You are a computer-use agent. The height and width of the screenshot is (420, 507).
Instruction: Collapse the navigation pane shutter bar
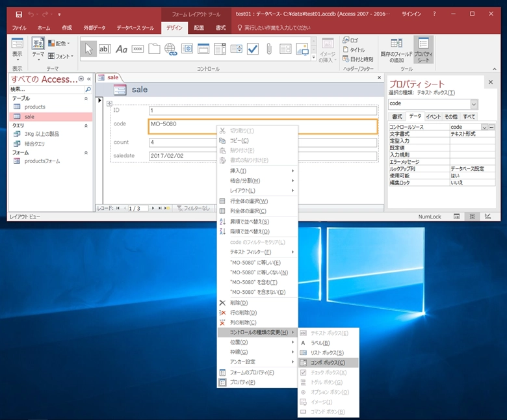point(88,79)
